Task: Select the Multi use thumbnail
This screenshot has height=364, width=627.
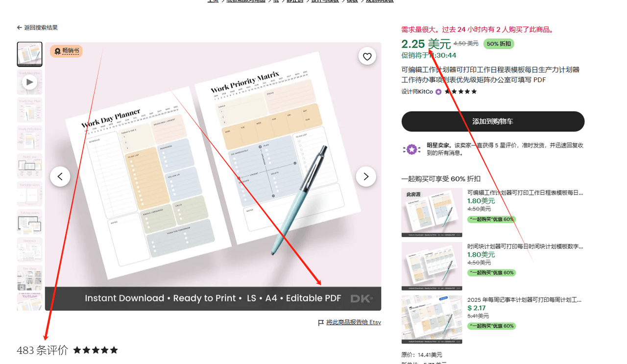Action: click(x=29, y=166)
